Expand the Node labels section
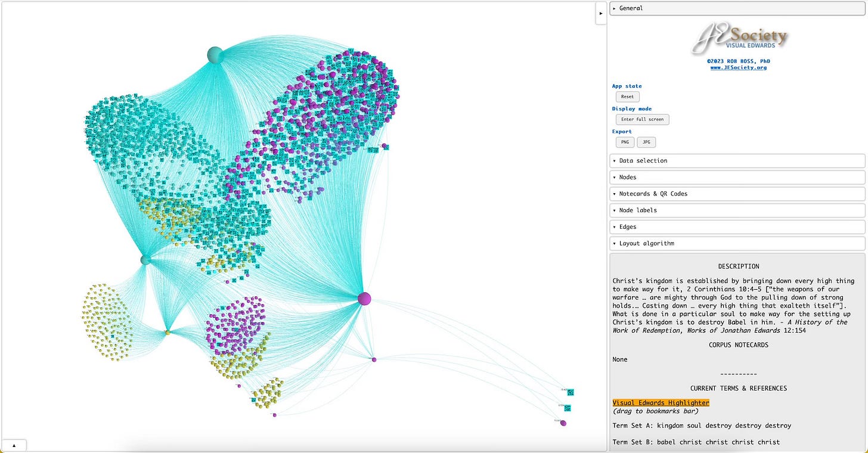This screenshot has height=453, width=868. 737,210
